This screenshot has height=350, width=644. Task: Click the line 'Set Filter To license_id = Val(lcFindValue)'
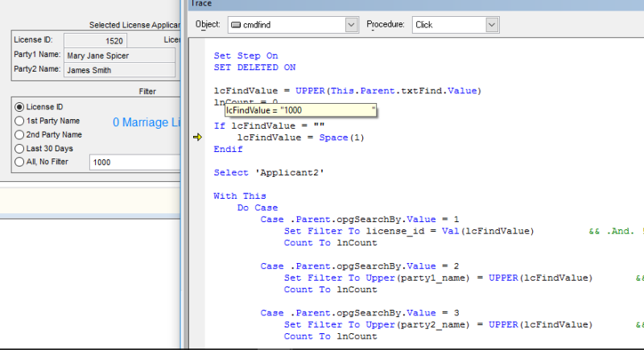pos(409,231)
